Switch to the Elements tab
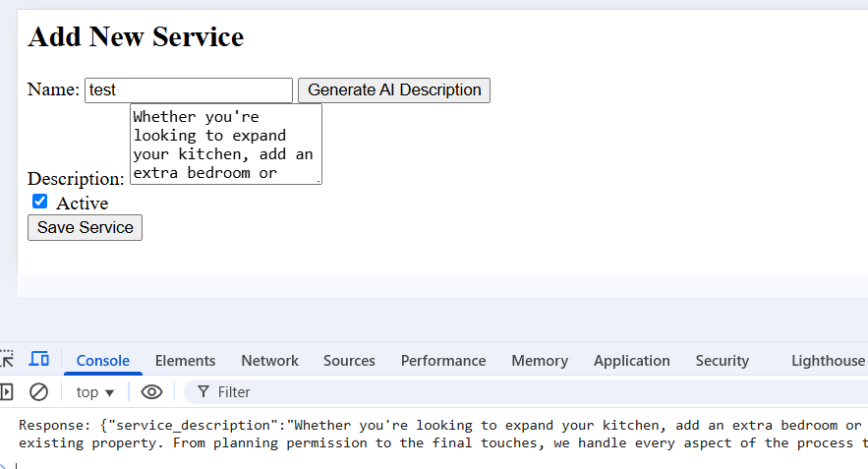Screen dimensions: 868x469 point(185,361)
